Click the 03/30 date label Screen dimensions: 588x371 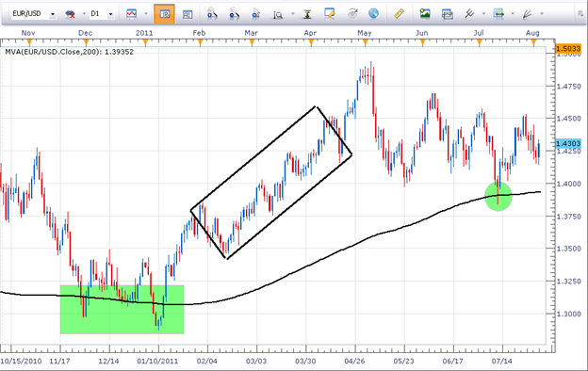click(305, 362)
